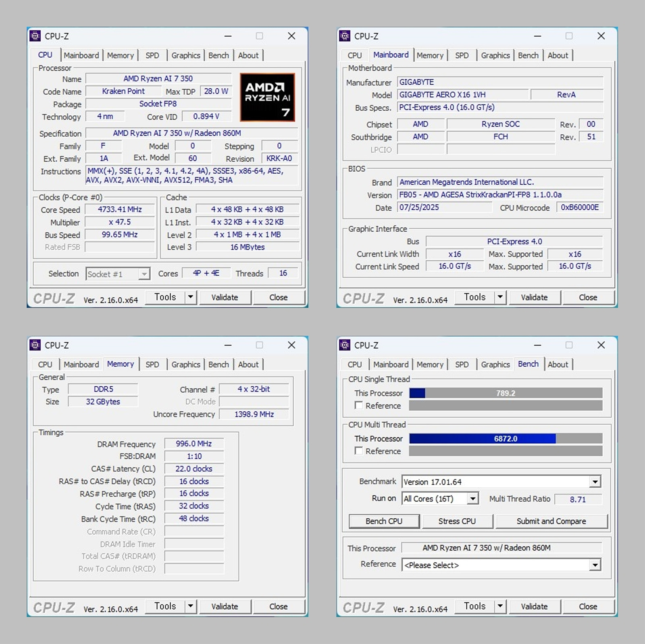The width and height of the screenshot is (645, 644).
Task: Switch to Mainboard tab in the CPU window
Action: (x=81, y=55)
